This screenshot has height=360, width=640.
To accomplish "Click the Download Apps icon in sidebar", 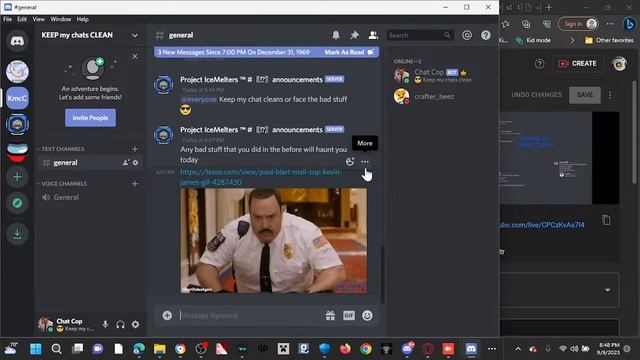I will [x=17, y=234].
